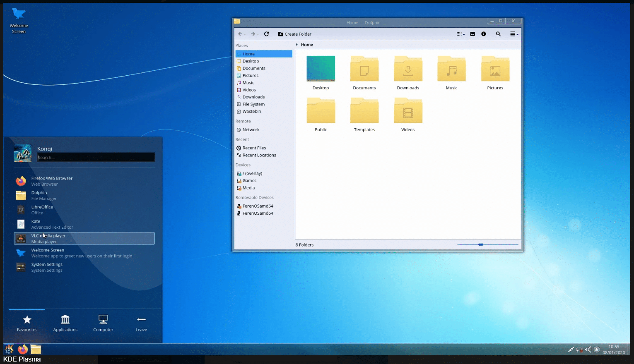
Task: Expand hidden system tray icons arrow
Action: 597,350
